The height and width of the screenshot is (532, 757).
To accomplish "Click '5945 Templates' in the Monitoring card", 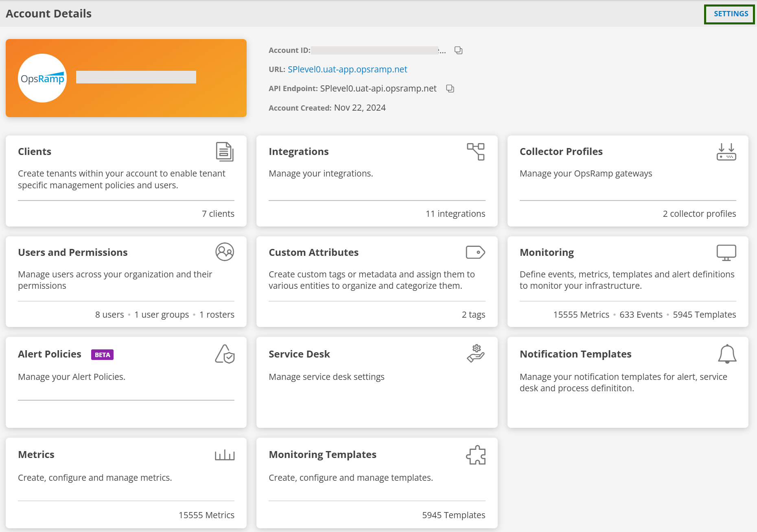I will coord(704,315).
